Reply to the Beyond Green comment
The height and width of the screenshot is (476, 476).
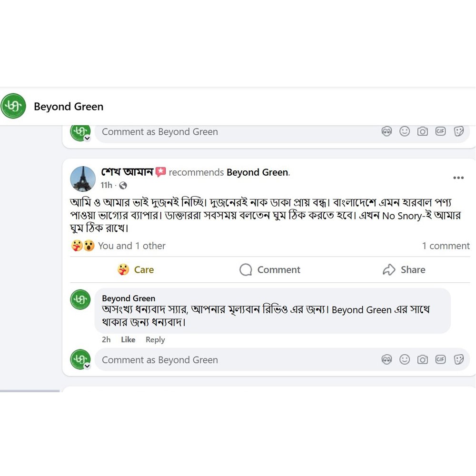[155, 339]
